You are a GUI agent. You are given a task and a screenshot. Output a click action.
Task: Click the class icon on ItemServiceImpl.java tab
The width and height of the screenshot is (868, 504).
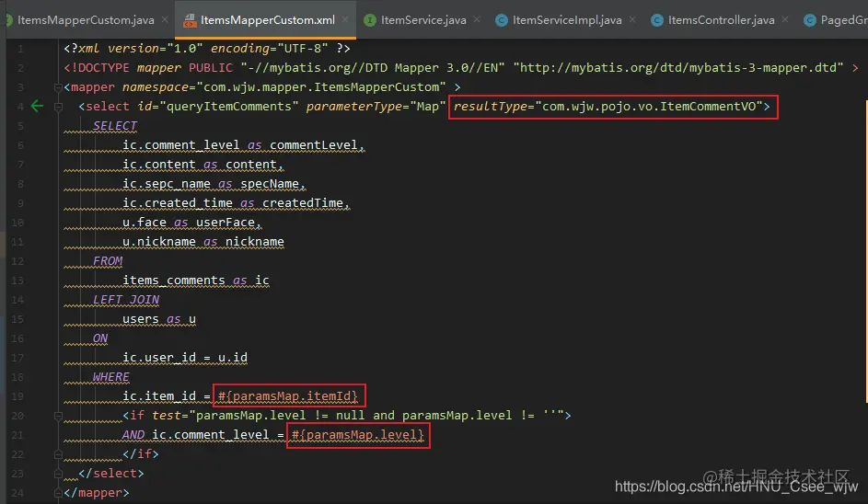pos(502,20)
